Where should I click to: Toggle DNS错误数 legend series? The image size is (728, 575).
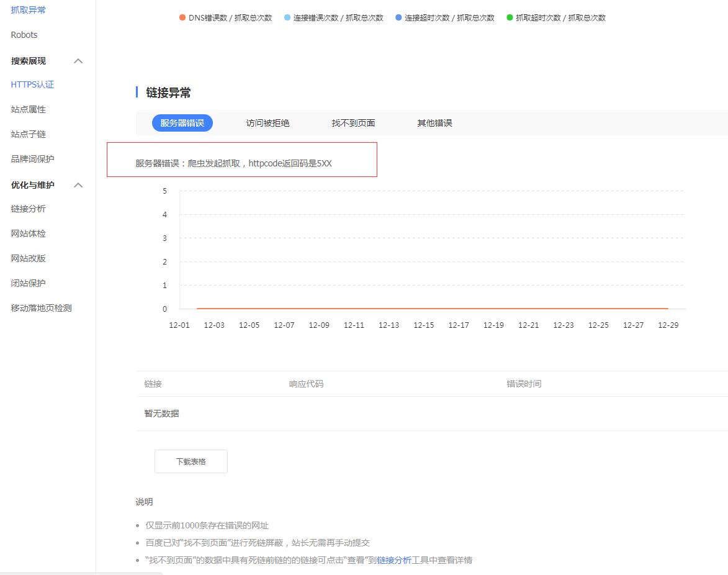(226, 17)
